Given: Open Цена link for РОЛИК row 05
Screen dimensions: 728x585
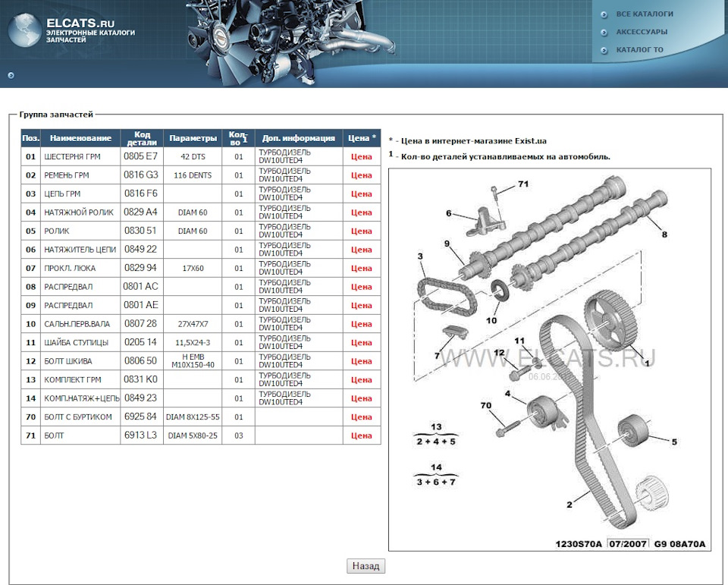Looking at the screenshot, I should (x=361, y=231).
